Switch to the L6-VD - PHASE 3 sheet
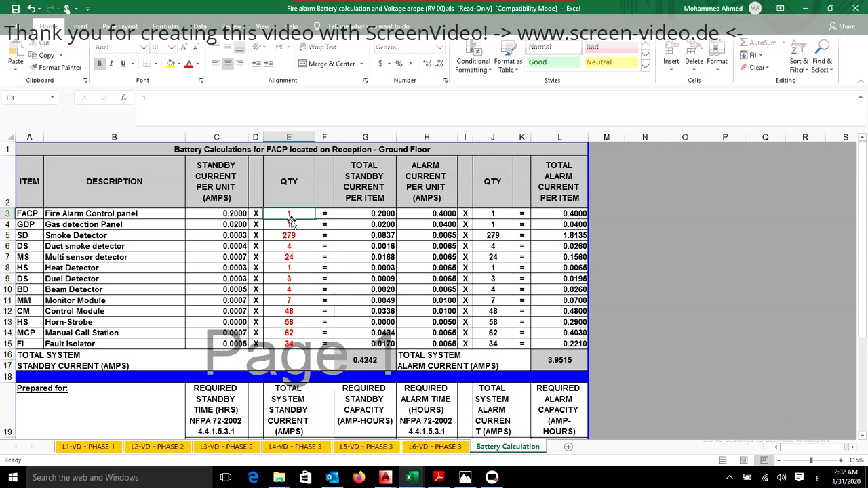Image resolution: width=868 pixels, height=488 pixels. pyautogui.click(x=435, y=447)
